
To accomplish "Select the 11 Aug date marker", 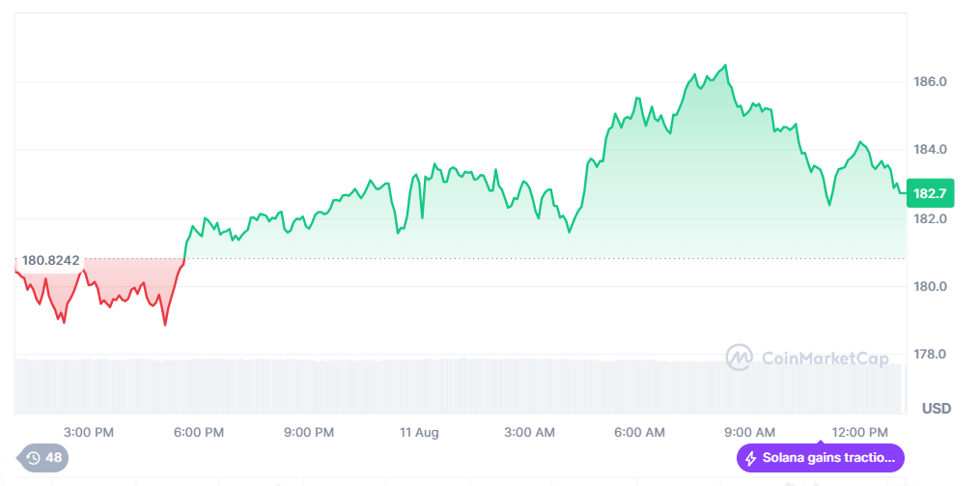I will click(x=419, y=432).
